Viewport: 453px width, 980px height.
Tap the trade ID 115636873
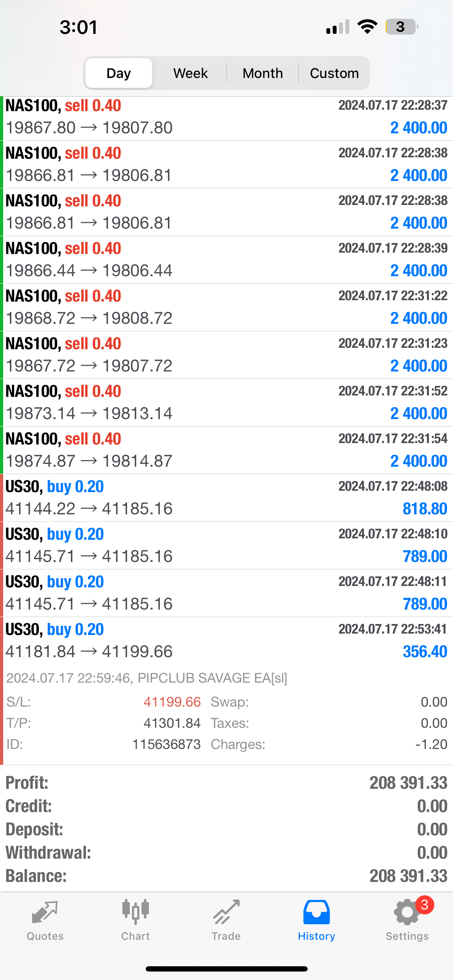coord(166,744)
